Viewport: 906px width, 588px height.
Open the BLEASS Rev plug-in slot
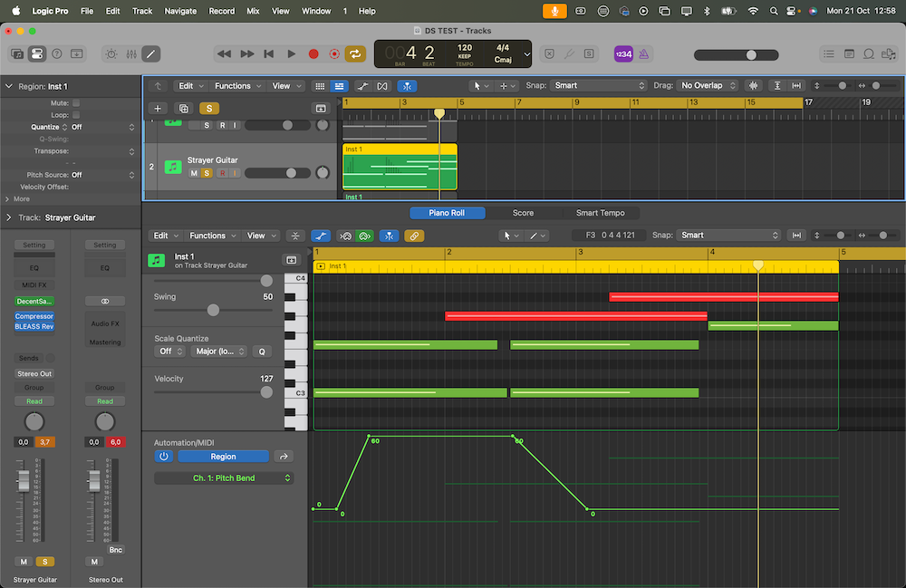pos(34,327)
